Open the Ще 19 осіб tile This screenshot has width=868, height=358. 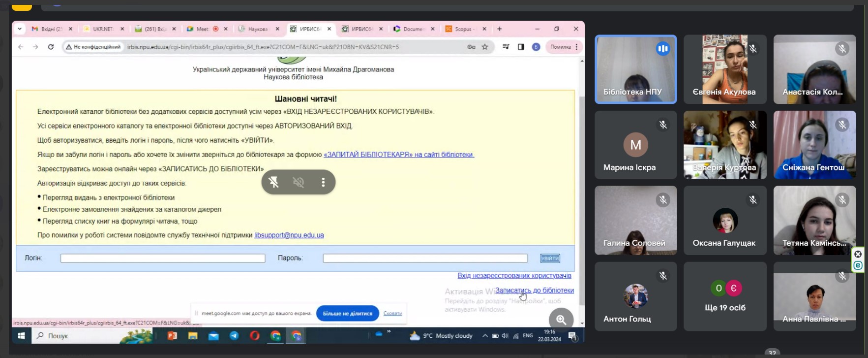[x=725, y=296]
